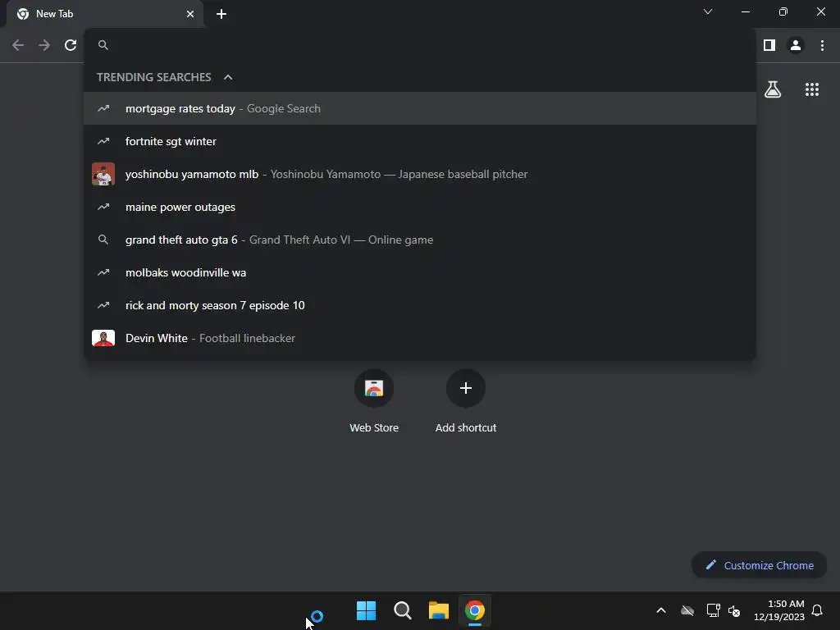Open the Chrome three-dot menu

(x=822, y=46)
